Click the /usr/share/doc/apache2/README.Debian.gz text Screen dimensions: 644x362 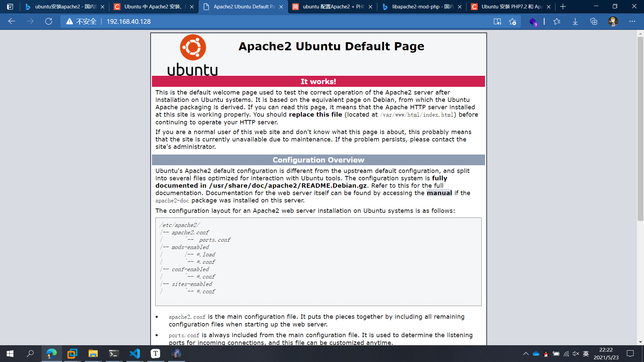[x=288, y=186]
